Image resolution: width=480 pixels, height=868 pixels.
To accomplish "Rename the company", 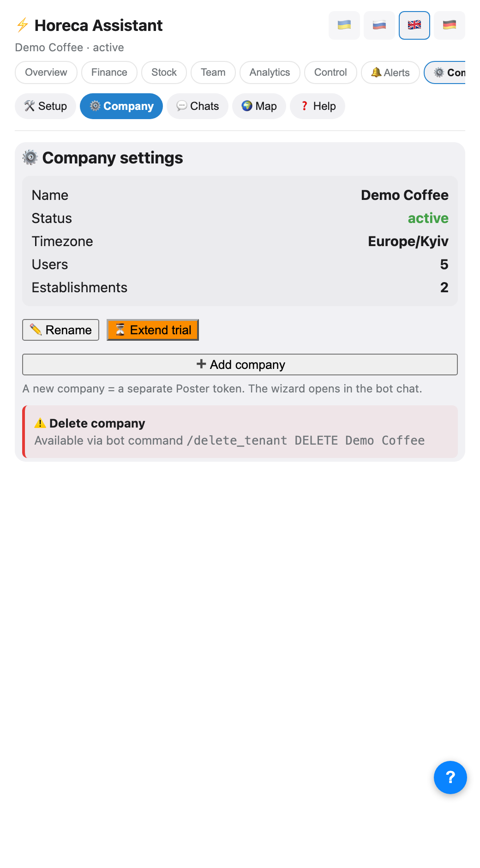I will (60, 330).
